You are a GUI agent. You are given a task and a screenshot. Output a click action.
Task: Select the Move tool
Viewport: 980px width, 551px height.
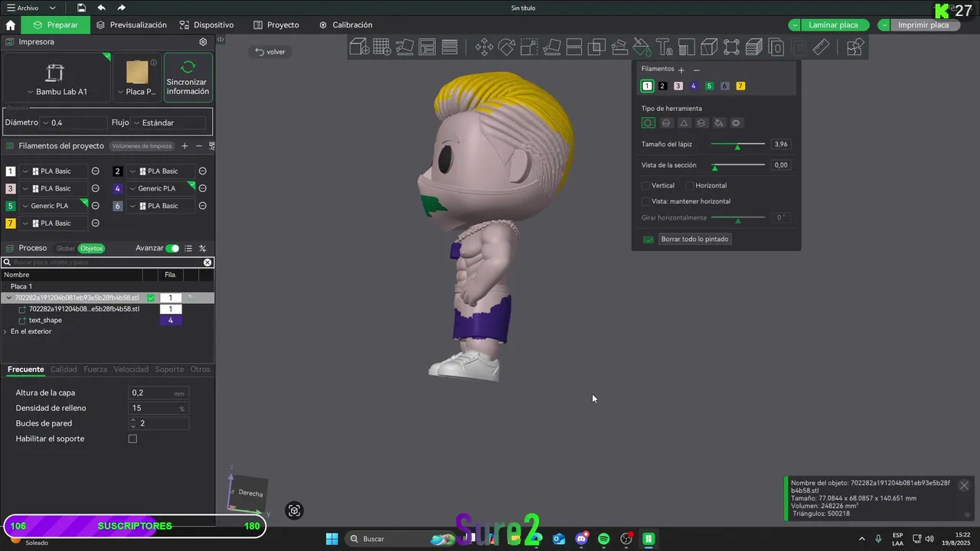(484, 47)
